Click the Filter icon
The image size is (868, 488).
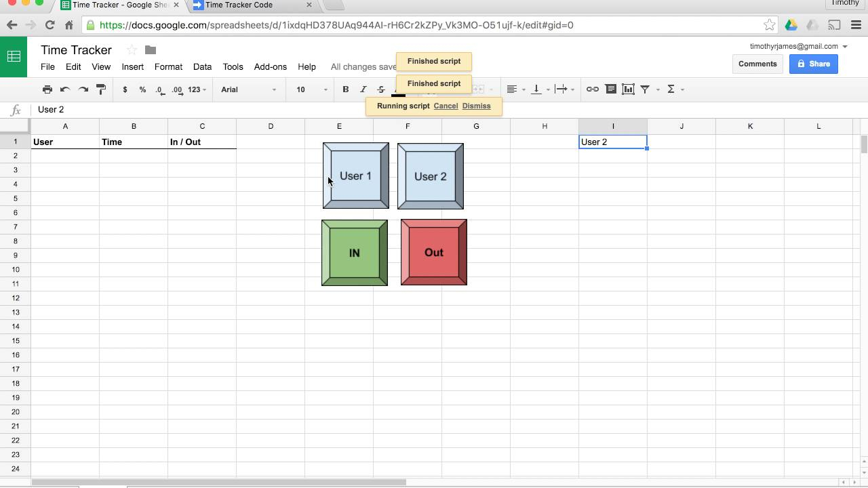(644, 89)
